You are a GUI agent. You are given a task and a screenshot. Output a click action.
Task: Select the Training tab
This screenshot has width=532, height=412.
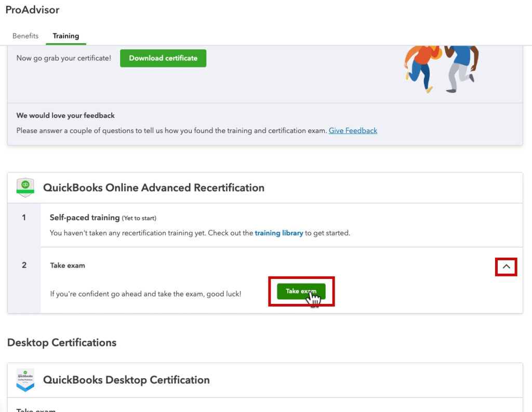click(65, 36)
